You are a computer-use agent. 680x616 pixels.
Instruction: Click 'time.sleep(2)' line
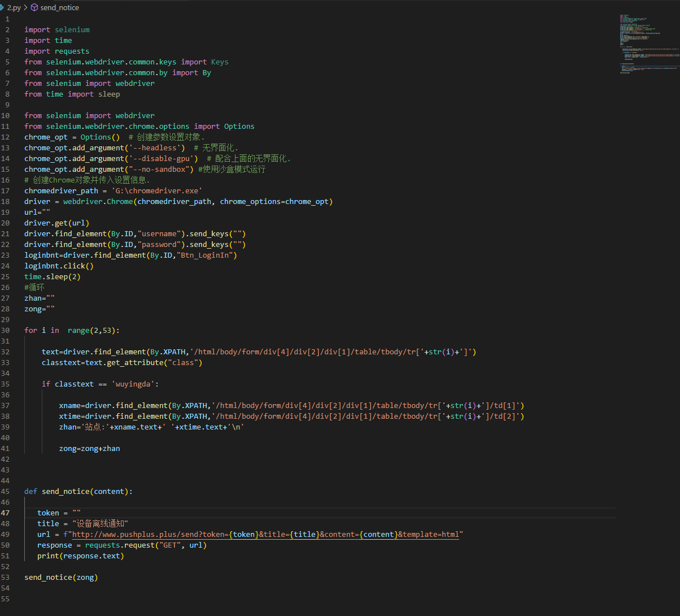click(x=53, y=276)
